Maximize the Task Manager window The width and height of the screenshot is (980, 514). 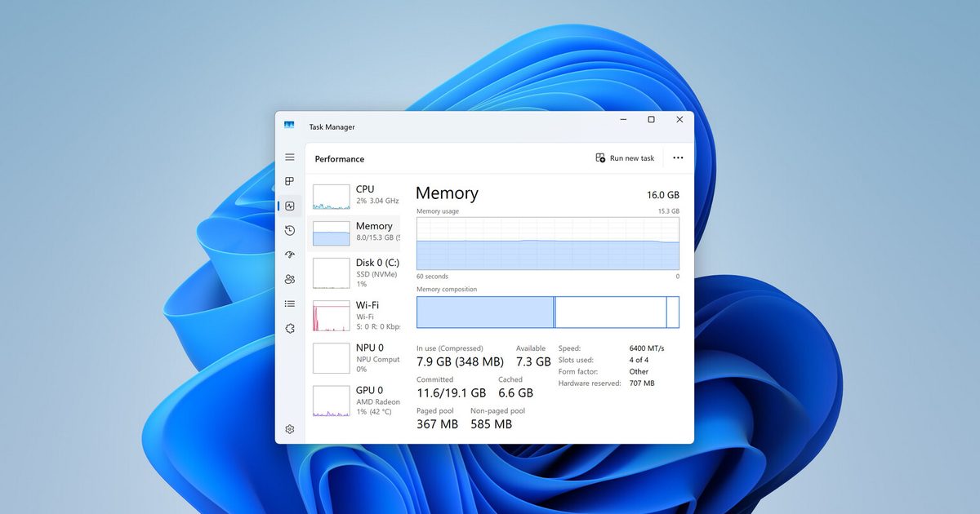pyautogui.click(x=651, y=120)
